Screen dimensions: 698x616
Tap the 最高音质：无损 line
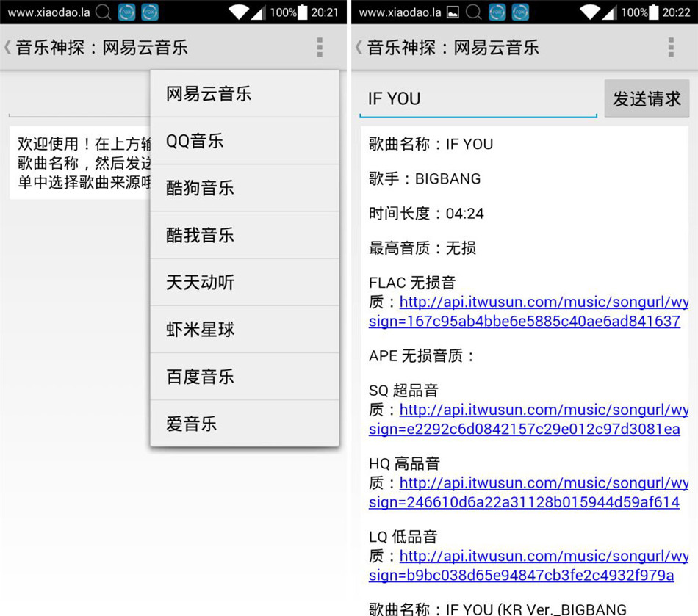tap(422, 248)
